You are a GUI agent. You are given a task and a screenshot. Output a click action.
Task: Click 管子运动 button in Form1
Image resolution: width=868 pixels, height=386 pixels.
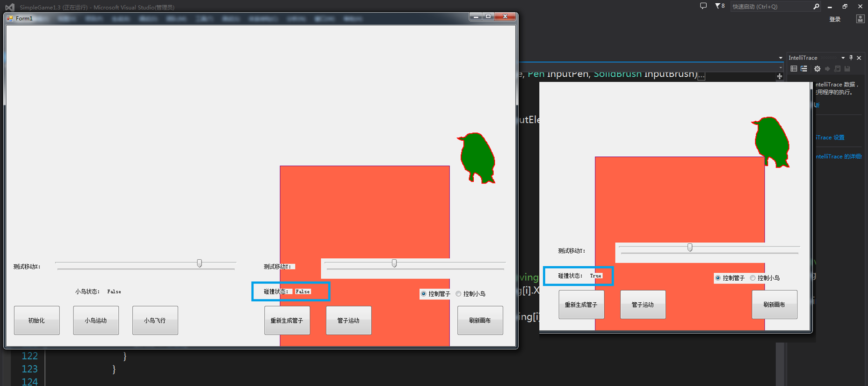pyautogui.click(x=348, y=320)
